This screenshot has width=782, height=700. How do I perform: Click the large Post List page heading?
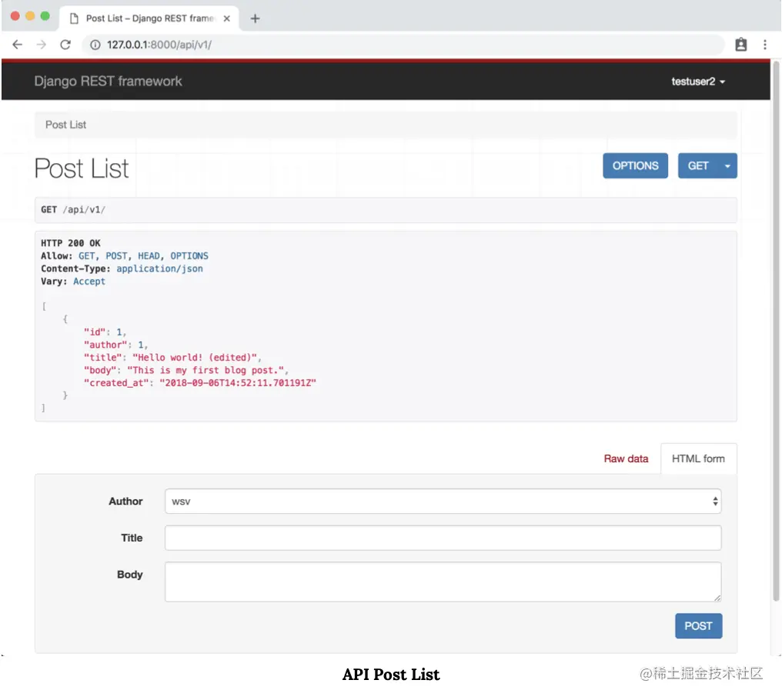(82, 168)
